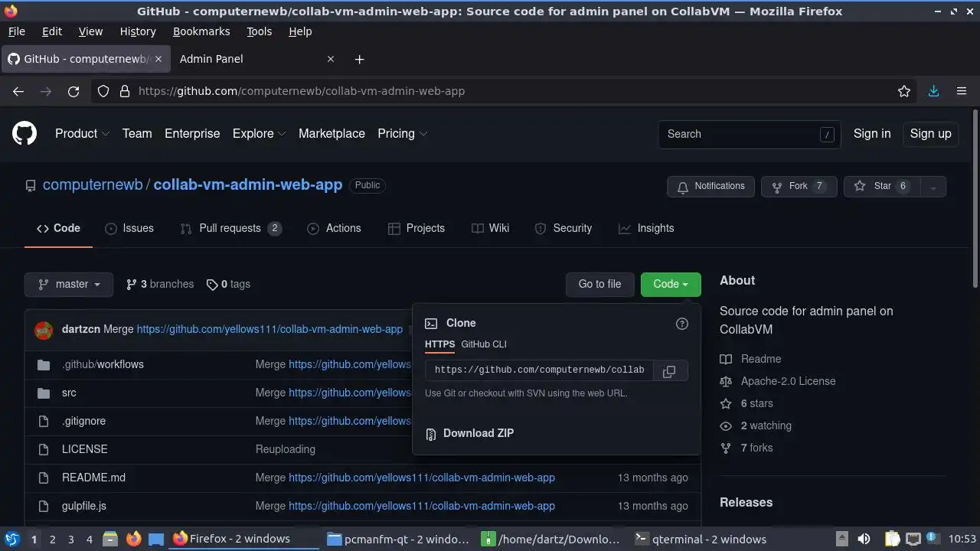The image size is (980, 551).
Task: Click dartzcn's avatar in the commit row
Action: click(44, 330)
